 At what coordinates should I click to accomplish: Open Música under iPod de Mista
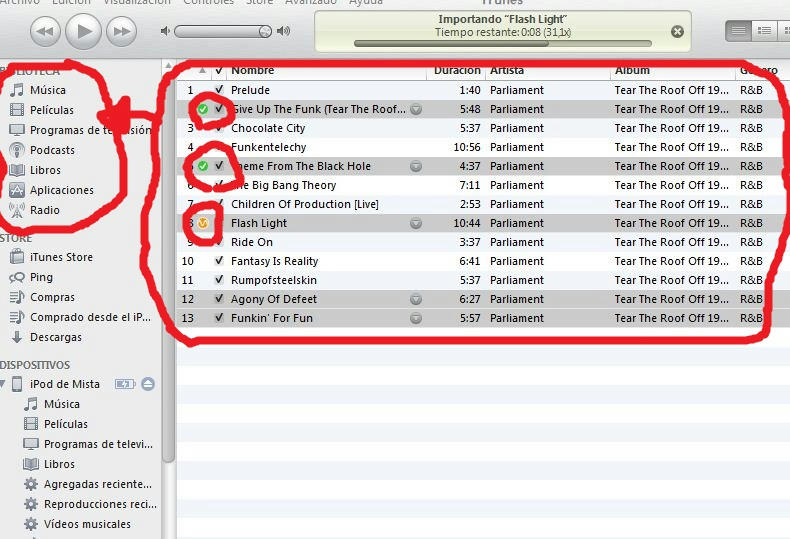(61, 404)
